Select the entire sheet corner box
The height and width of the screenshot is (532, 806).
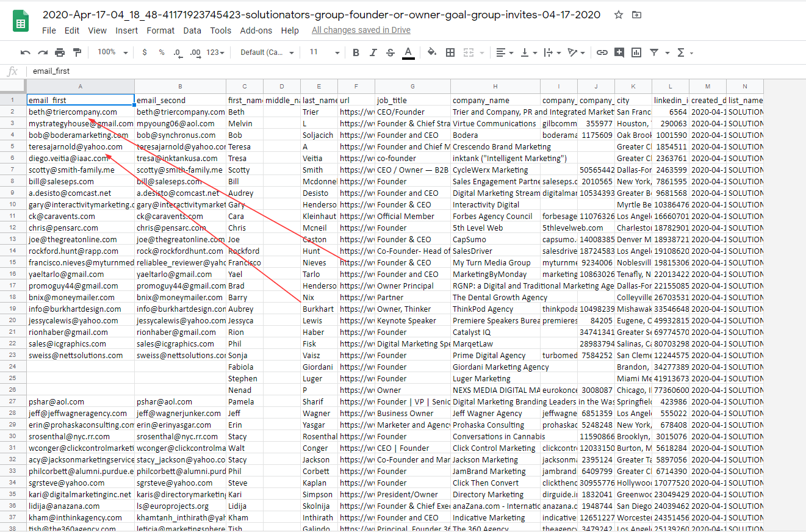click(x=13, y=86)
